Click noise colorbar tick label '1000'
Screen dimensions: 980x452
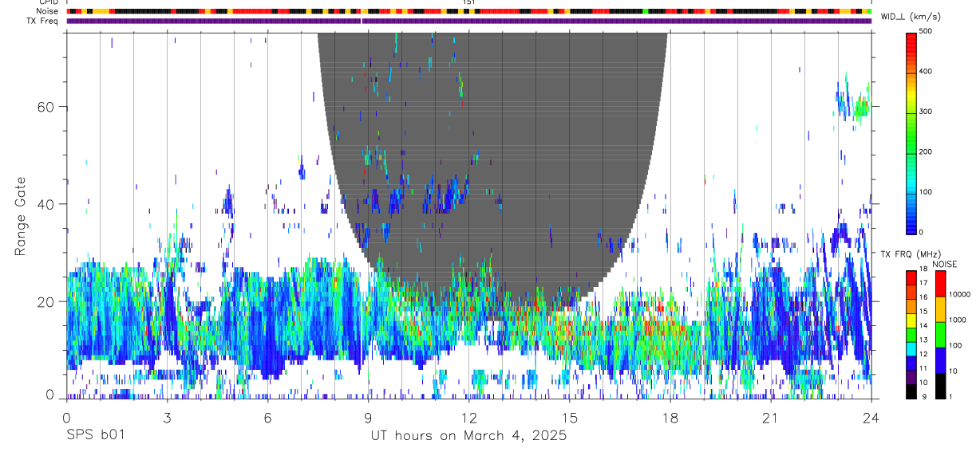[x=958, y=319]
